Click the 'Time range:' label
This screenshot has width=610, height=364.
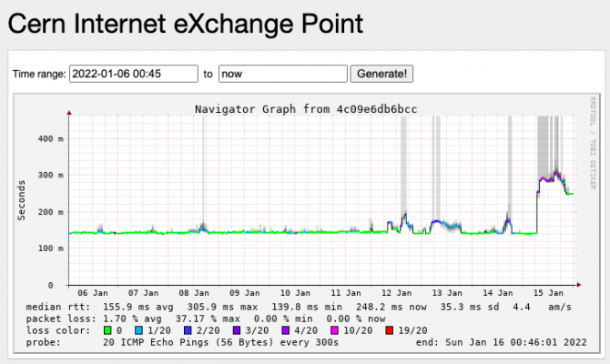click(x=39, y=74)
